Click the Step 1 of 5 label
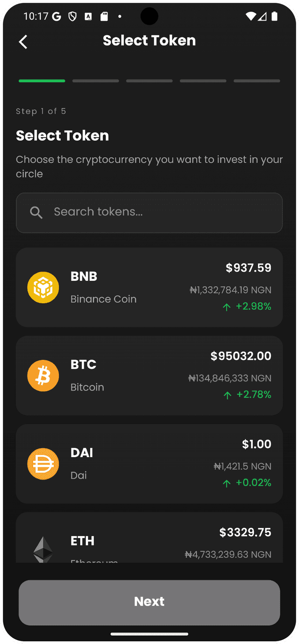Screen dimensions: 299x644 [41, 111]
